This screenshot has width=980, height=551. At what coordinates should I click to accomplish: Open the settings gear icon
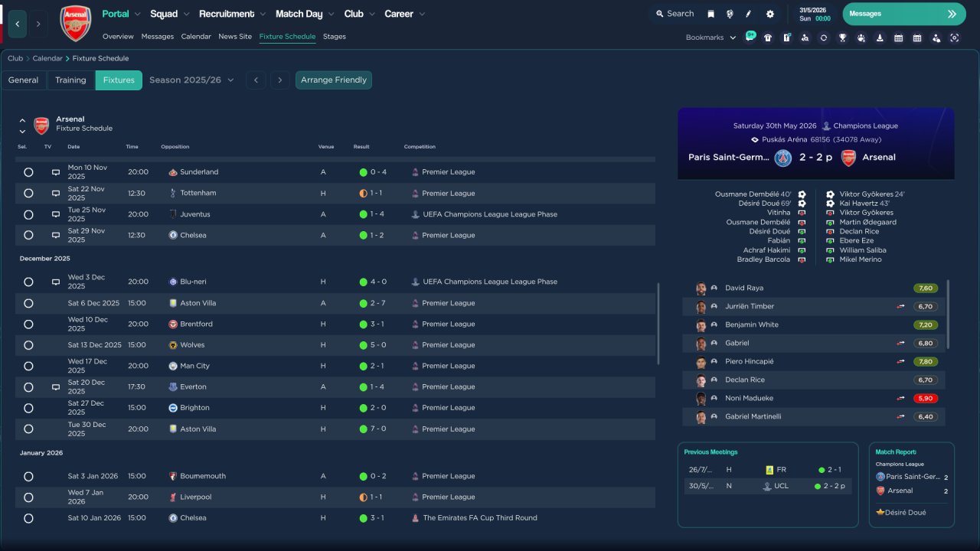pyautogui.click(x=770, y=14)
